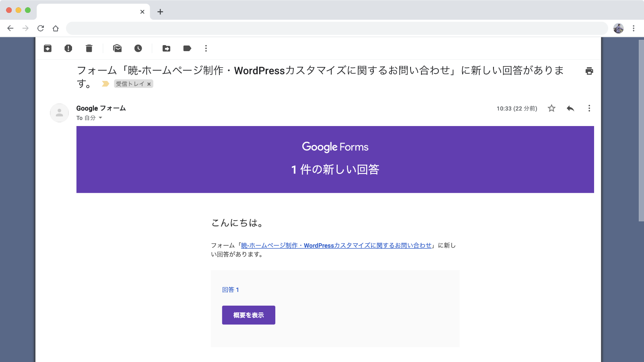
Task: Report this email as spam
Action: pyautogui.click(x=68, y=48)
